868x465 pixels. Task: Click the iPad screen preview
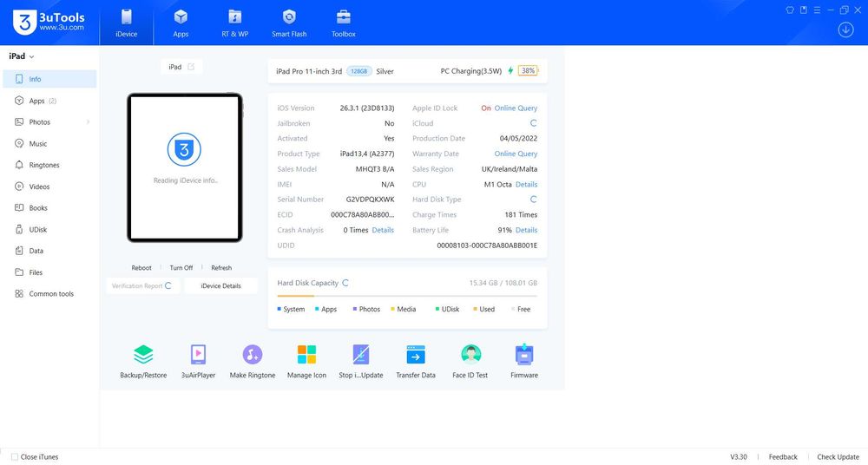(185, 167)
